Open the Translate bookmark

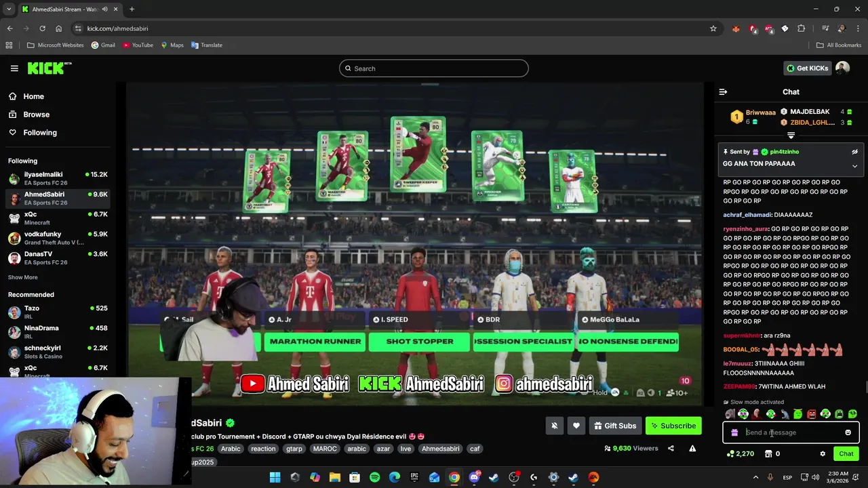point(207,45)
